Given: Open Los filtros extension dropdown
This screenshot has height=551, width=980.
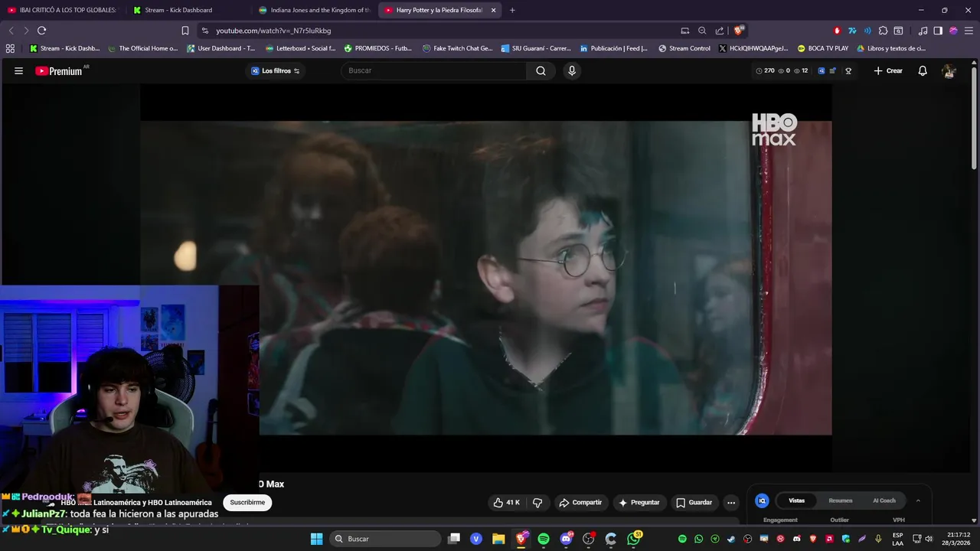Looking at the screenshot, I should tap(276, 70).
